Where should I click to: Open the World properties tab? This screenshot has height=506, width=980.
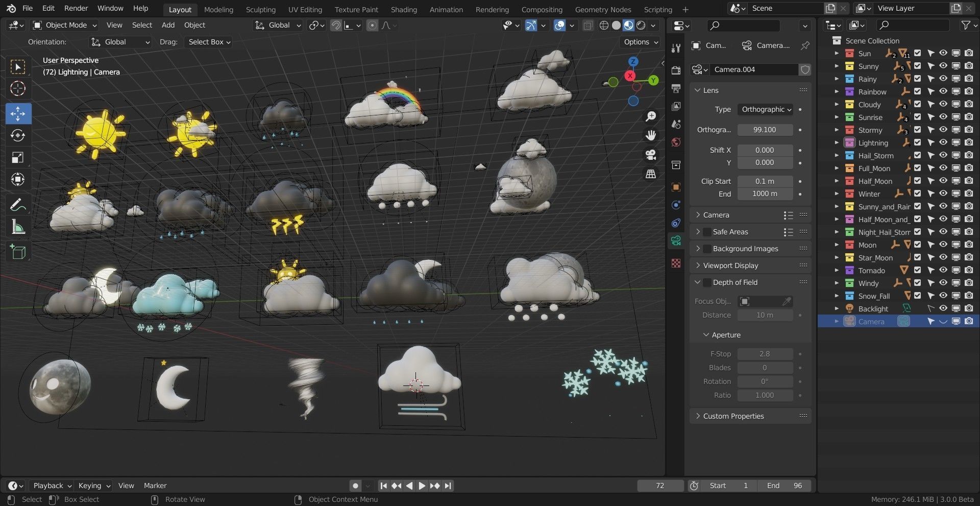pyautogui.click(x=676, y=142)
